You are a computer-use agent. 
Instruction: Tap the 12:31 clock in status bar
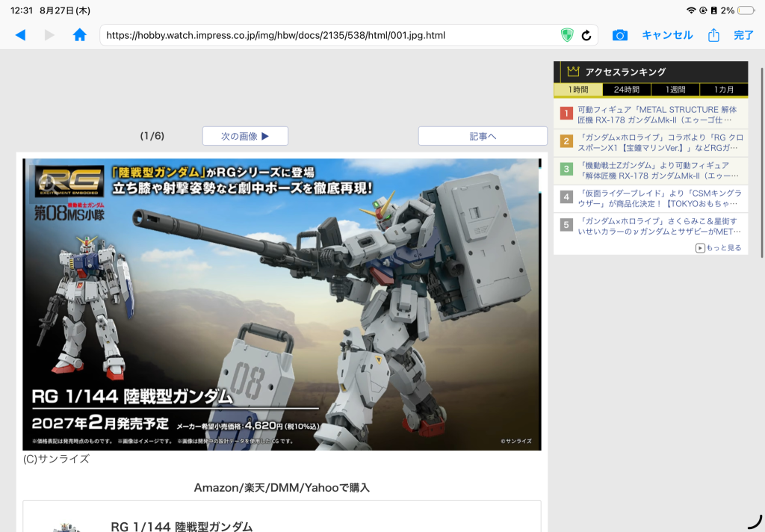pyautogui.click(x=22, y=10)
